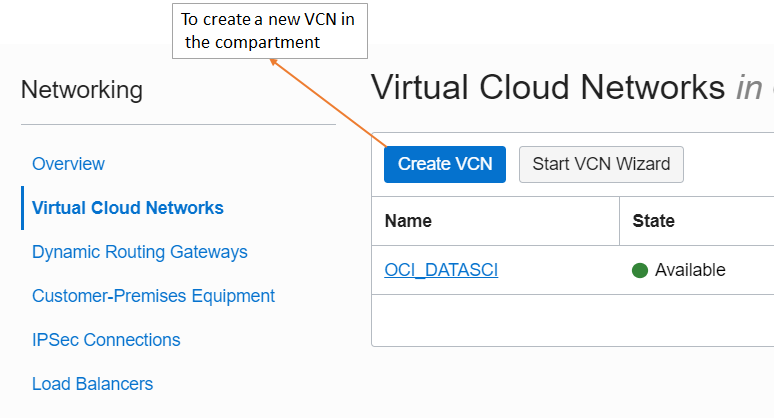Select Virtual Cloud Networks in sidebar
The width and height of the screenshot is (774, 418).
(128, 208)
